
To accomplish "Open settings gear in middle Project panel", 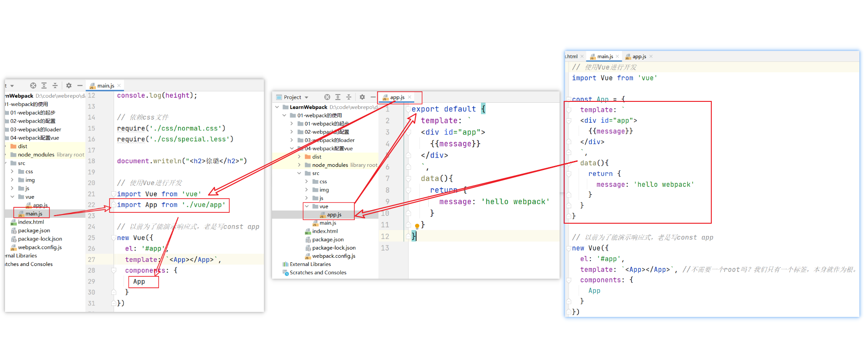I will click(x=362, y=97).
